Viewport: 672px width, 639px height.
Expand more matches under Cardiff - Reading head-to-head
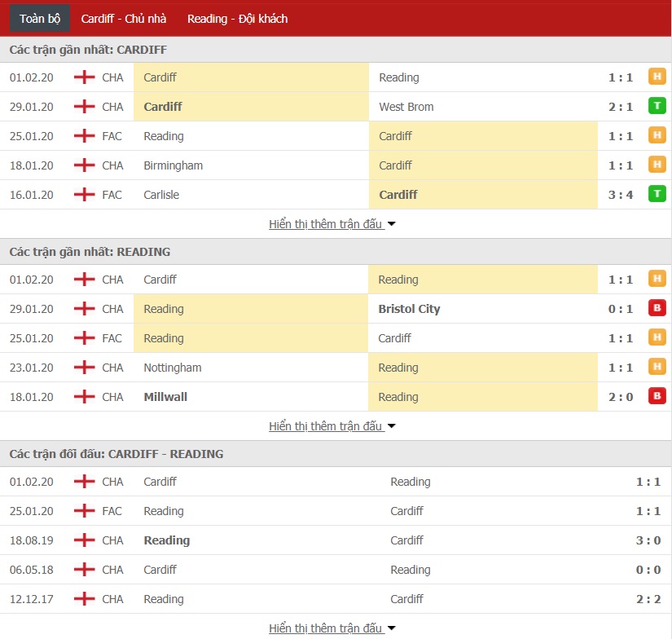point(332,628)
